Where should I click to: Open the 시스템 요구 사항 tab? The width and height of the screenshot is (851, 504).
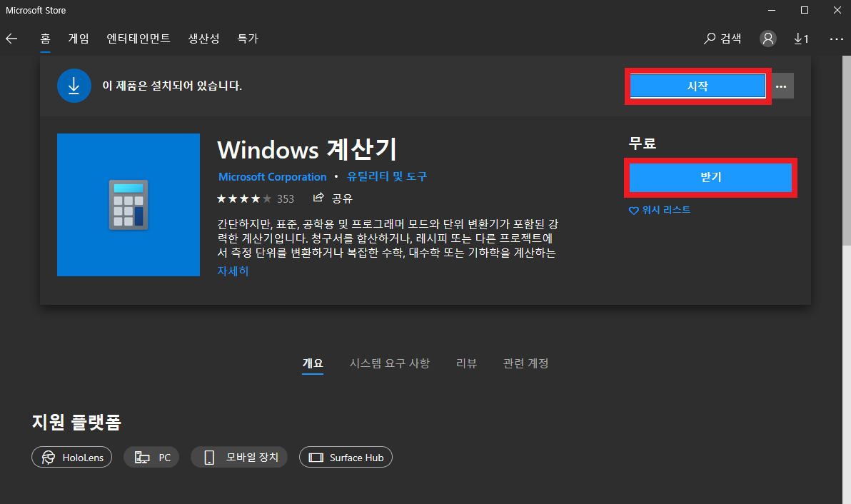pos(390,363)
